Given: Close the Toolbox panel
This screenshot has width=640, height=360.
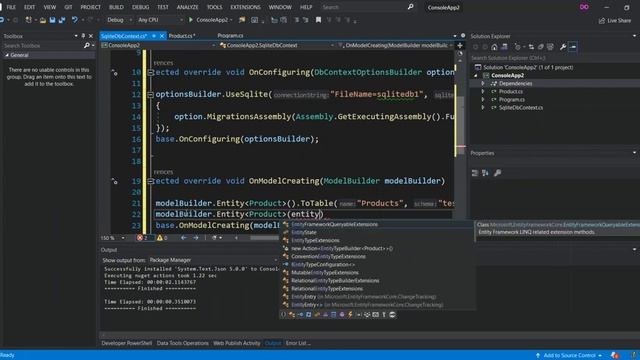Looking at the screenshot, I should tap(91, 36).
